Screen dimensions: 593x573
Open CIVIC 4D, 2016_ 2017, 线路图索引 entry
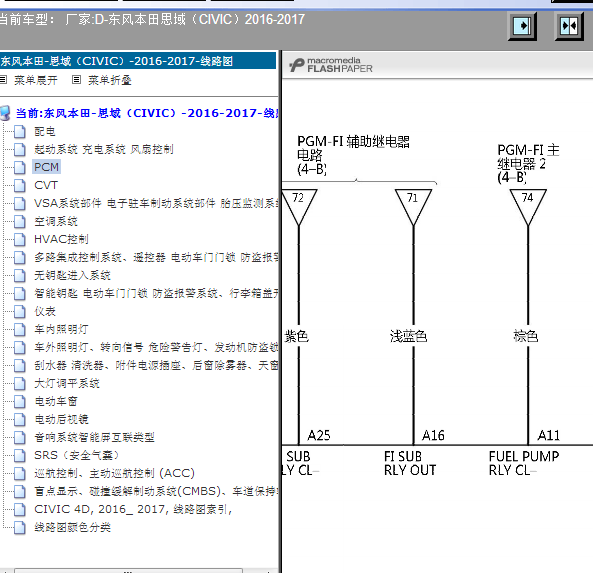tap(133, 509)
